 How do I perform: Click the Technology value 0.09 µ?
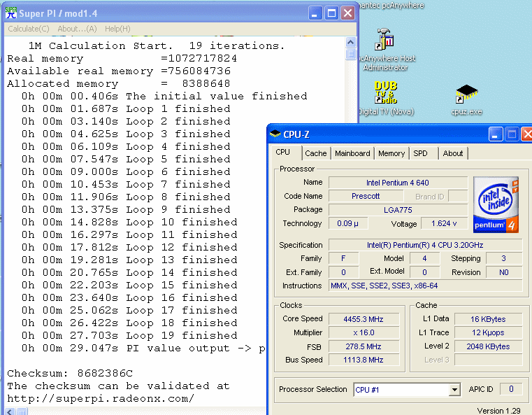(x=347, y=223)
